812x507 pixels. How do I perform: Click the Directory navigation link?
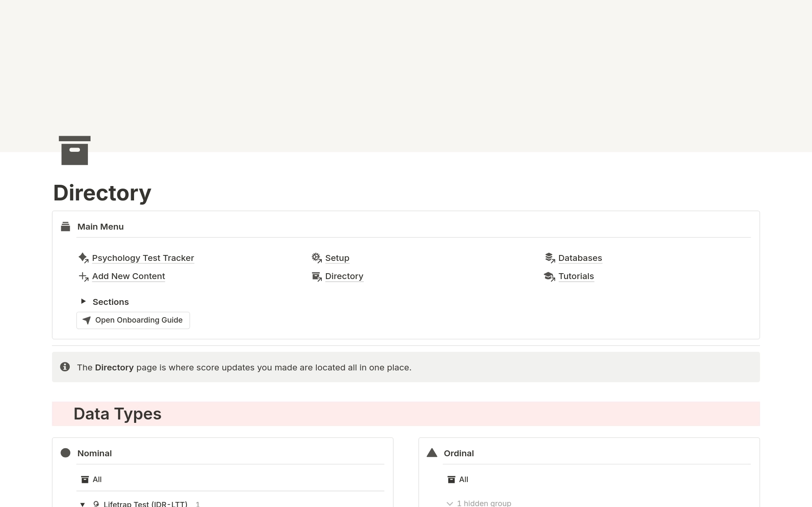pyautogui.click(x=344, y=276)
